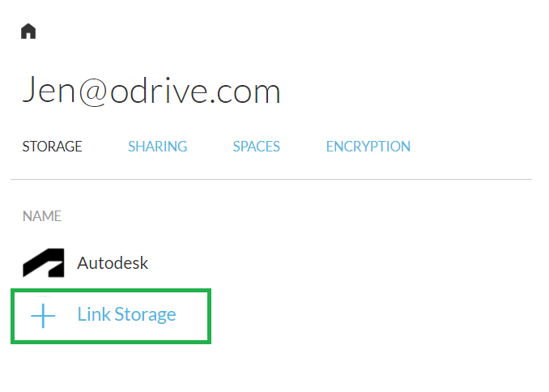This screenshot has height=392, width=549.
Task: View the SHARING section
Action: coord(157,147)
